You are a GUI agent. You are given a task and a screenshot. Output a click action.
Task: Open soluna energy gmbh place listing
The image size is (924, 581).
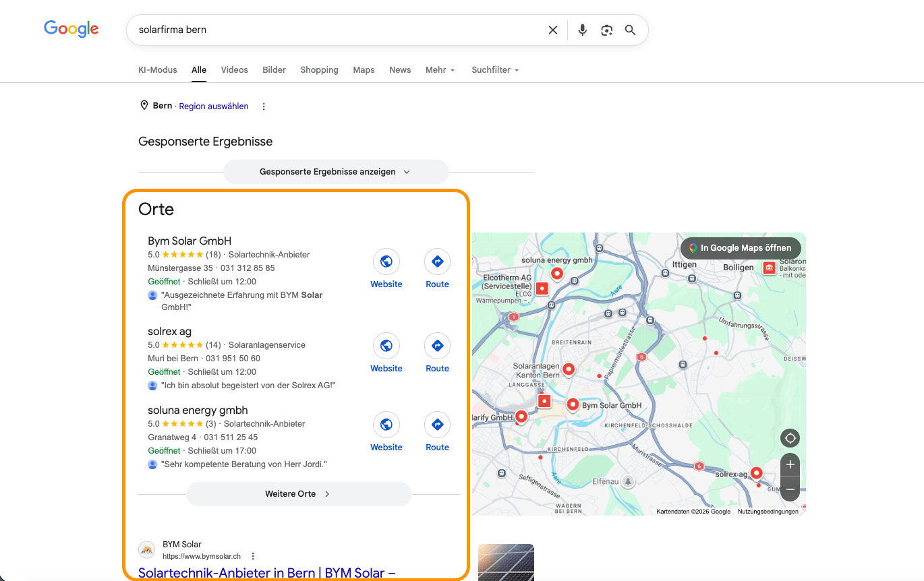(x=198, y=410)
